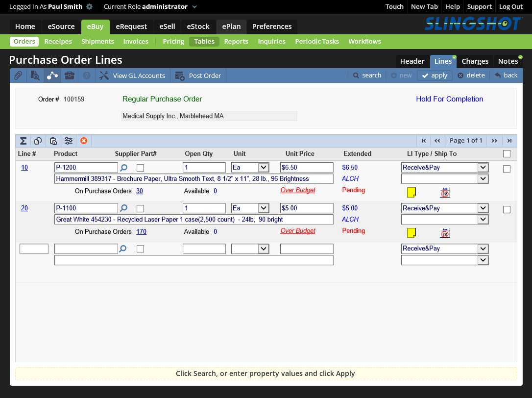Expand the Current Role administrator dropdown

tap(194, 7)
